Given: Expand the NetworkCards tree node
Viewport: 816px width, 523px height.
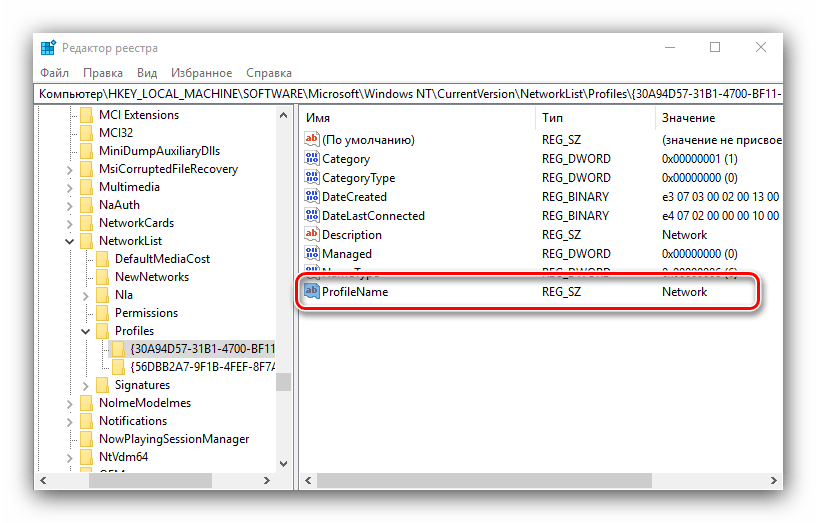Looking at the screenshot, I should point(69,223).
